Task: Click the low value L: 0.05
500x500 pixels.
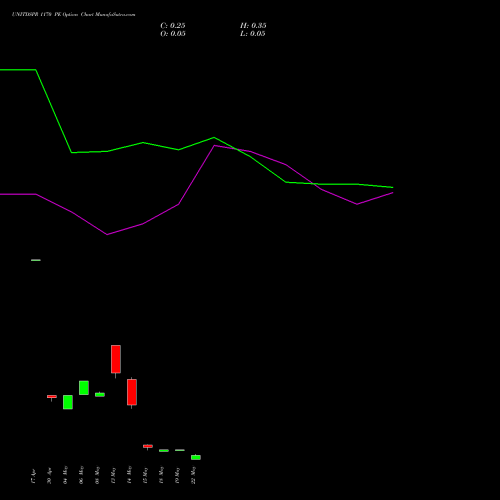Action: (x=253, y=34)
